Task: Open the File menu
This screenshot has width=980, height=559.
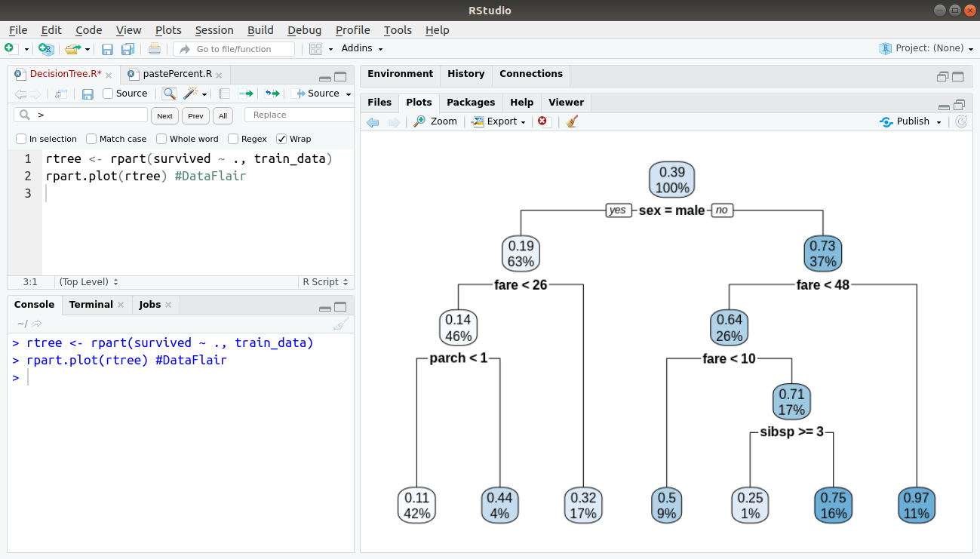Action: click(x=18, y=29)
